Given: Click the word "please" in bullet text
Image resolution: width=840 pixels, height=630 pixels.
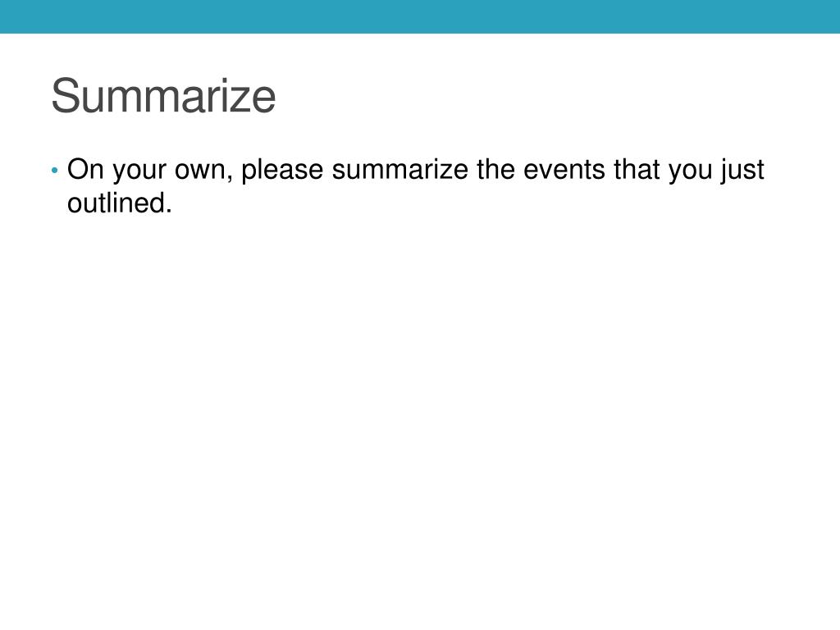Looking at the screenshot, I should tap(282, 170).
